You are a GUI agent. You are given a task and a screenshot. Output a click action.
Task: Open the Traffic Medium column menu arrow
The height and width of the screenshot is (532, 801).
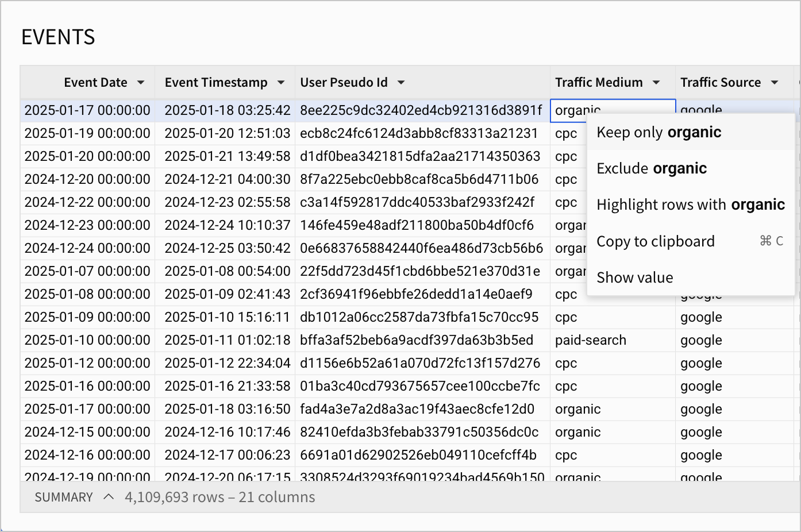656,83
